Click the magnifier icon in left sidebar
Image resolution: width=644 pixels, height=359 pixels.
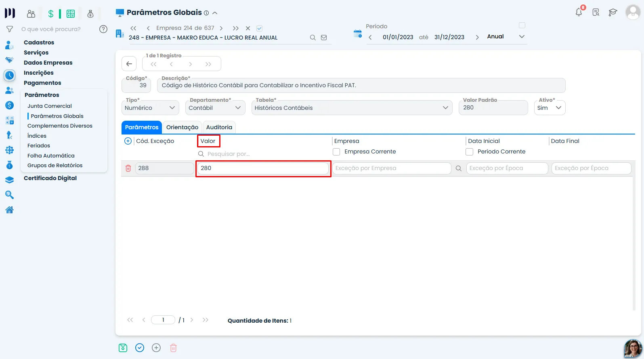coord(10,195)
